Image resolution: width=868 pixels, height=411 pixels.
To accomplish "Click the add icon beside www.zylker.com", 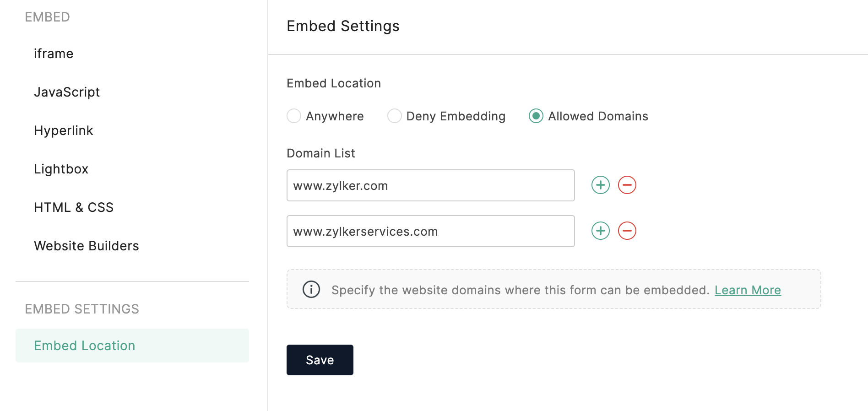I will coord(600,185).
